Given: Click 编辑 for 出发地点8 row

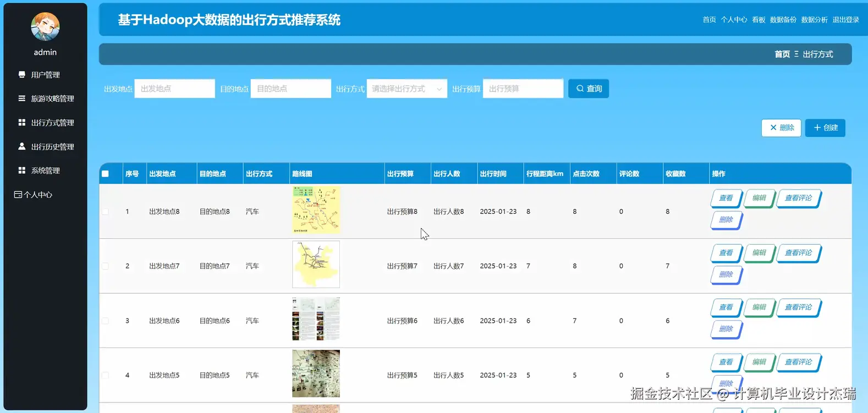Looking at the screenshot, I should (759, 198).
